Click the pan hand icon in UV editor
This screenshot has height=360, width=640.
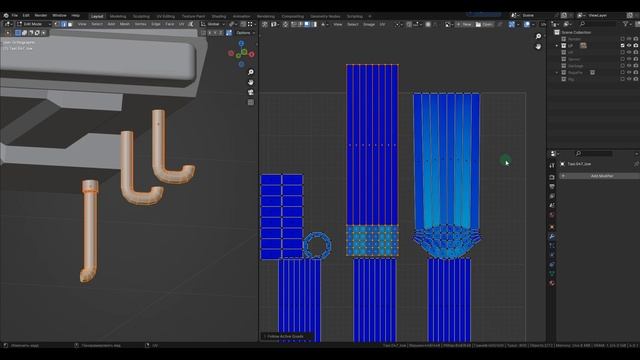[538, 47]
